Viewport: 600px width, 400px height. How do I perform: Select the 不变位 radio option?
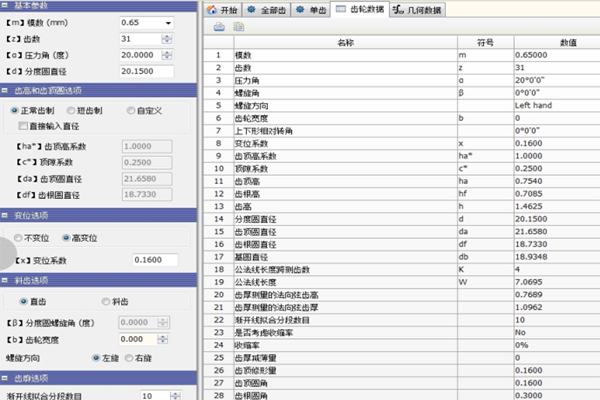pyautogui.click(x=16, y=237)
